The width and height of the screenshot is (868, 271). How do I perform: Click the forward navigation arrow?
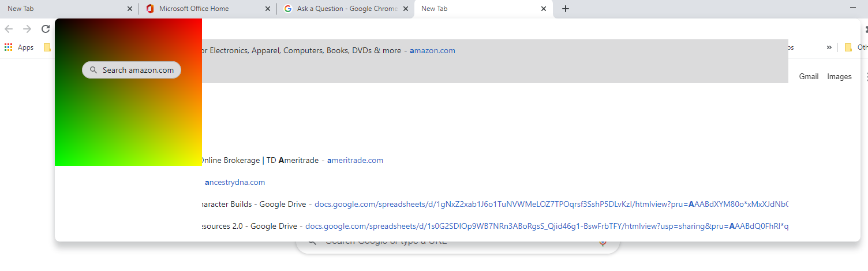tap(27, 29)
